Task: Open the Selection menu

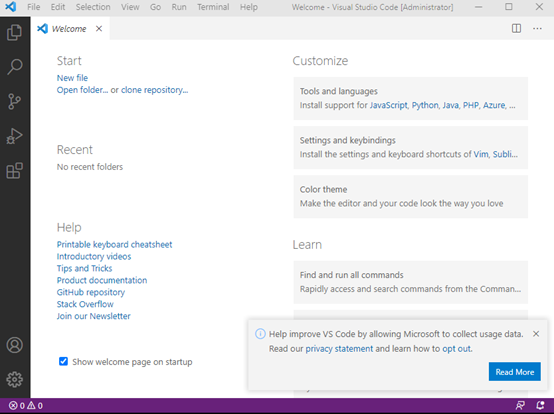Action: click(93, 7)
